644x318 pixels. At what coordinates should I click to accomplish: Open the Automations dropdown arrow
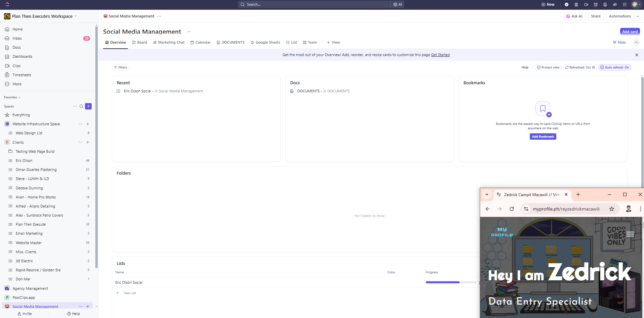click(638, 16)
